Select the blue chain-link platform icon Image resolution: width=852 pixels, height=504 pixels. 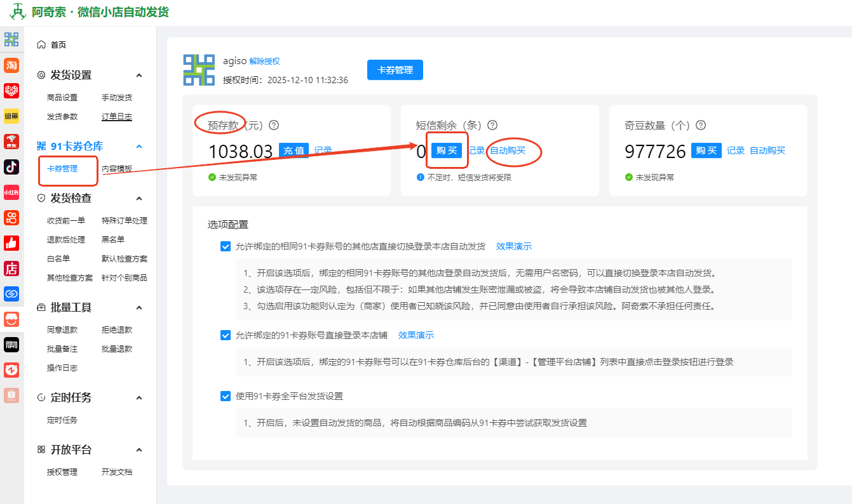(11, 294)
